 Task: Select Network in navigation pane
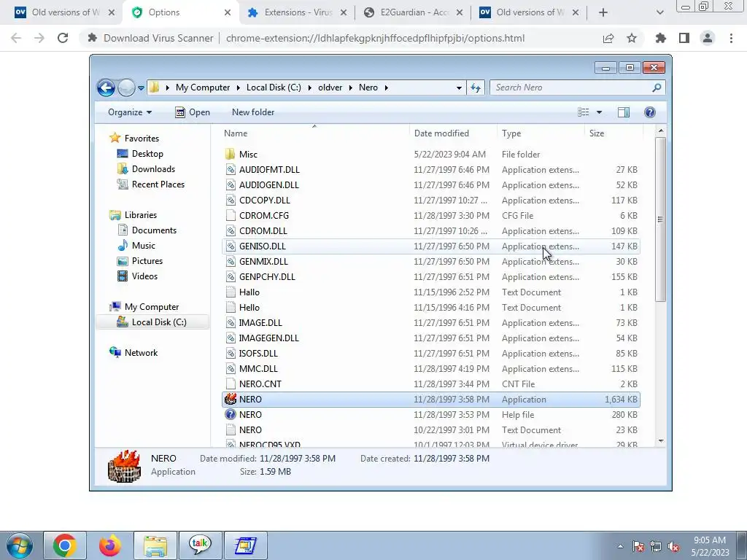tap(134, 353)
